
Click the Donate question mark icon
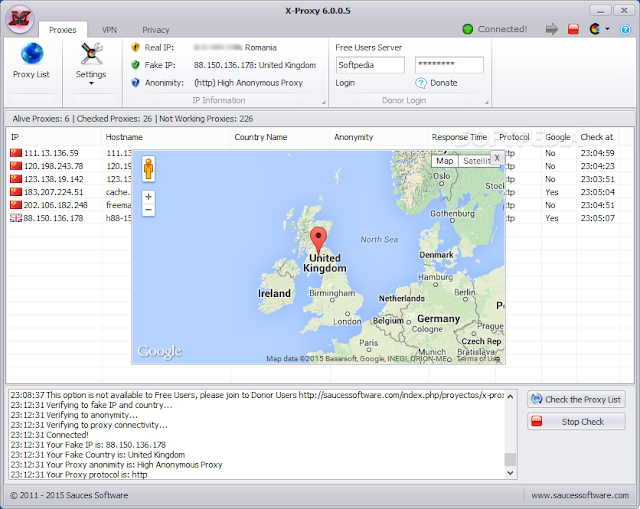click(421, 83)
